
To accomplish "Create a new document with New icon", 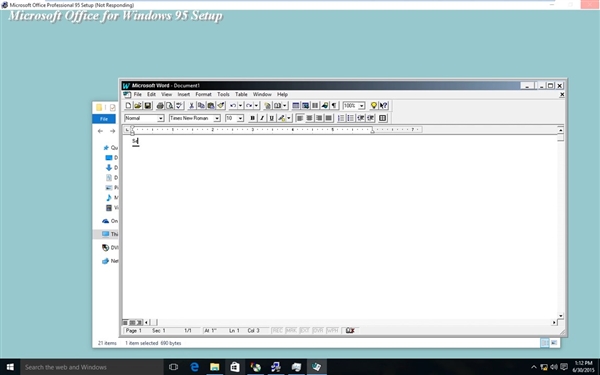I will point(128,106).
